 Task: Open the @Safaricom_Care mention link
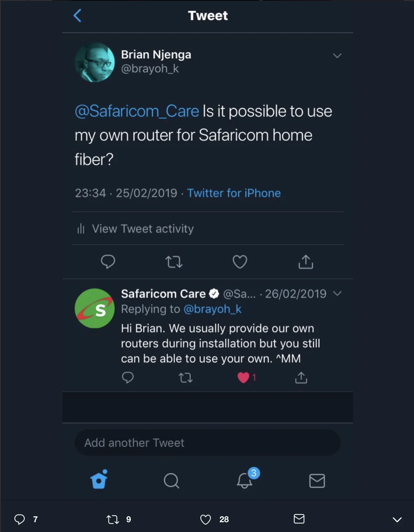[137, 111]
